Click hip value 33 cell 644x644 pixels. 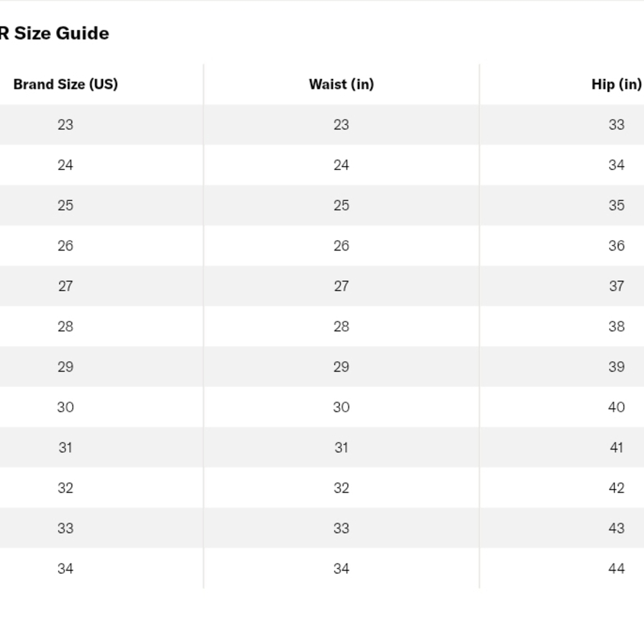[x=616, y=124]
